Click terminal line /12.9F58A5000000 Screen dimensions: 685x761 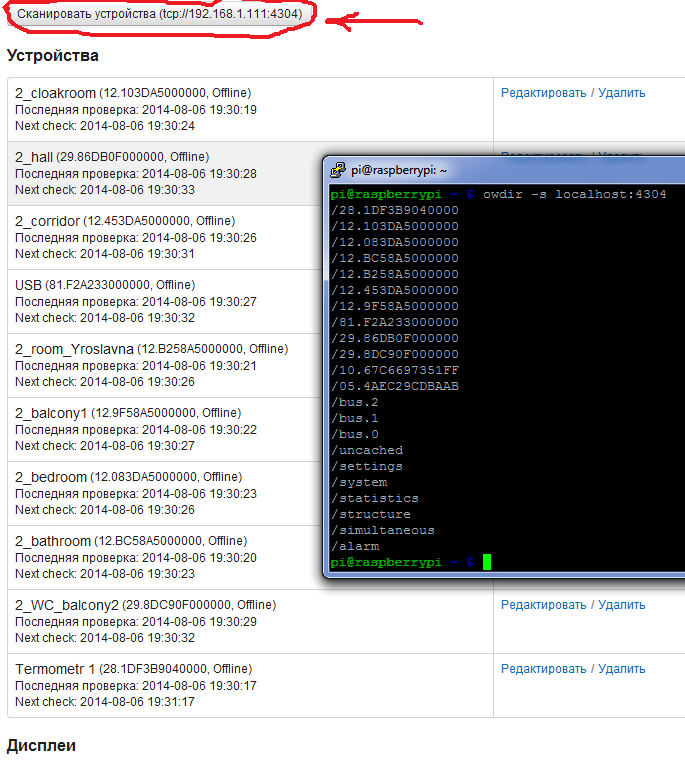point(395,306)
